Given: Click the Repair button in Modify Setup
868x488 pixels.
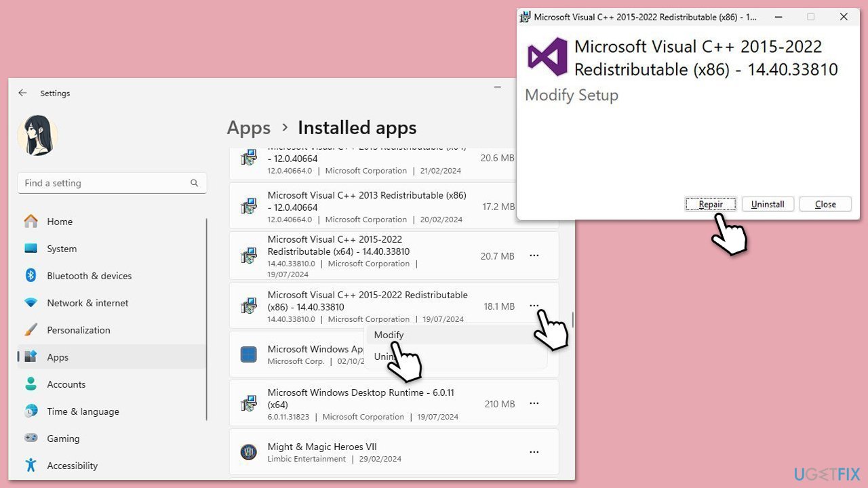Looking at the screenshot, I should [710, 204].
